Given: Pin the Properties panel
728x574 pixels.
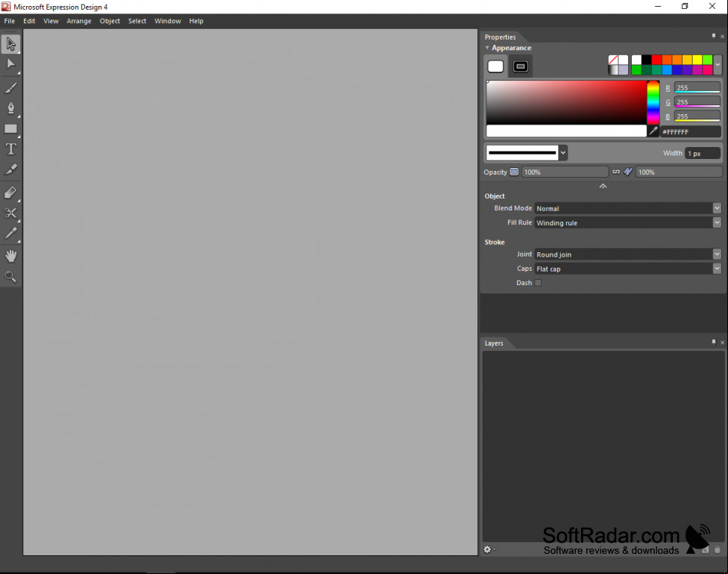Looking at the screenshot, I should pyautogui.click(x=714, y=37).
